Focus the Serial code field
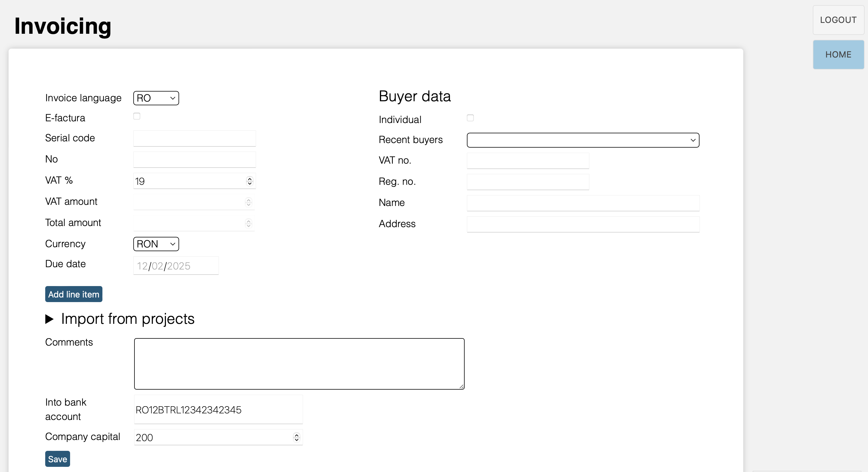Viewport: 868px width, 472px height. point(195,138)
